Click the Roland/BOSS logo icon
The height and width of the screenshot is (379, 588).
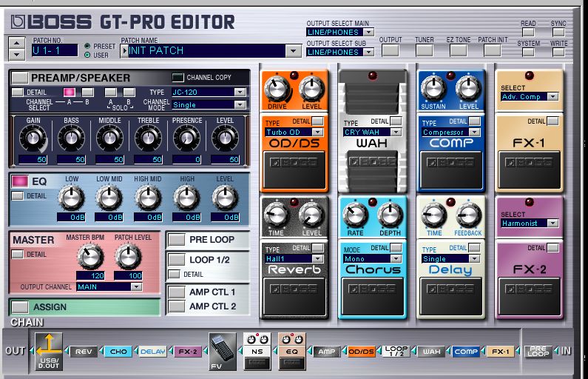(x=18, y=22)
